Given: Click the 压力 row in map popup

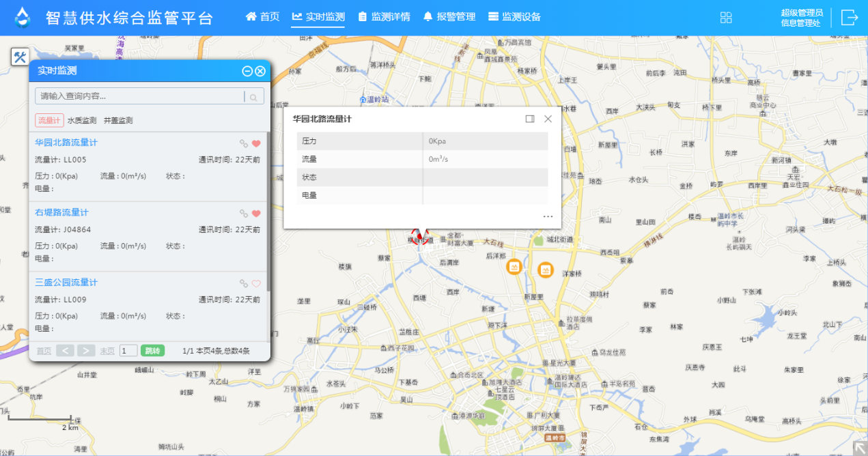Looking at the screenshot, I should (422, 141).
